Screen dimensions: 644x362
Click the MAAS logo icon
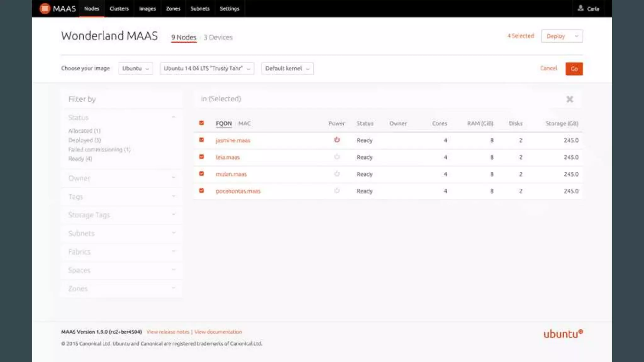45,8
